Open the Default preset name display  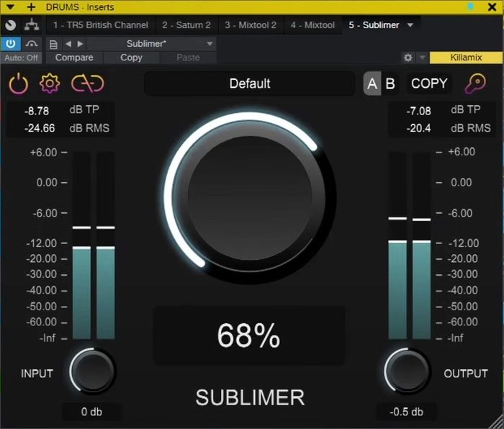pyautogui.click(x=250, y=83)
